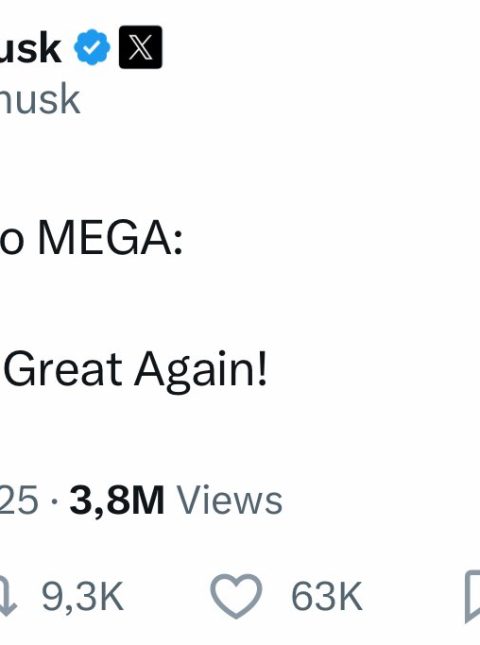This screenshot has width=480, height=645.
Task: Click the colon after MEGA
Action: point(178,244)
